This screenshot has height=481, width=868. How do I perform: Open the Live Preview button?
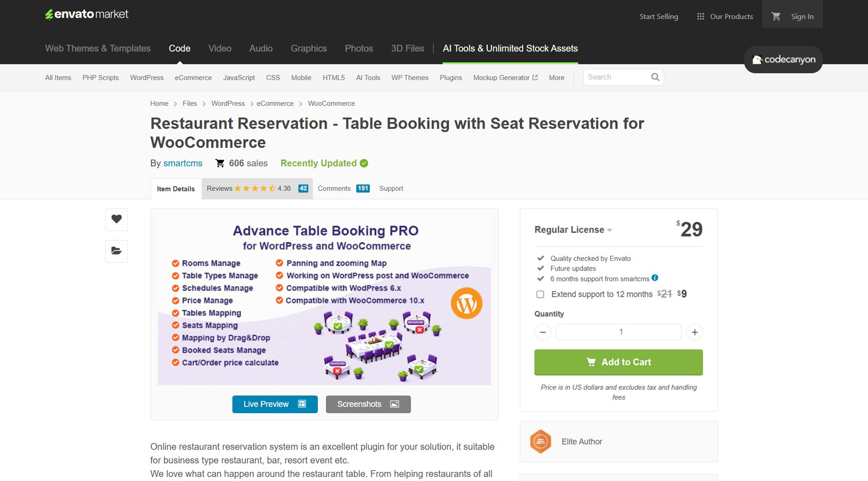[x=275, y=404]
